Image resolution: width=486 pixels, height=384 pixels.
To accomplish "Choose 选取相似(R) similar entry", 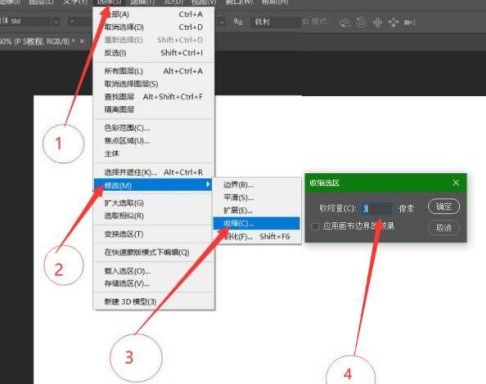I will [x=153, y=216].
